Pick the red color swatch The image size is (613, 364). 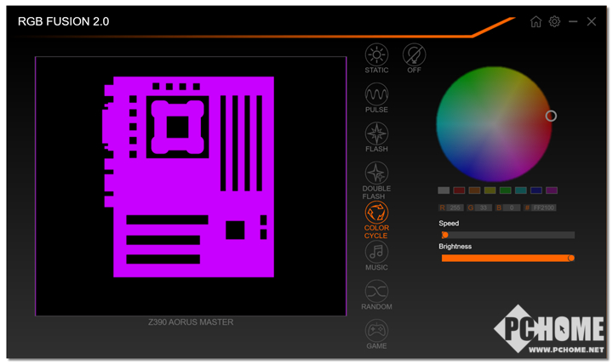pos(459,191)
